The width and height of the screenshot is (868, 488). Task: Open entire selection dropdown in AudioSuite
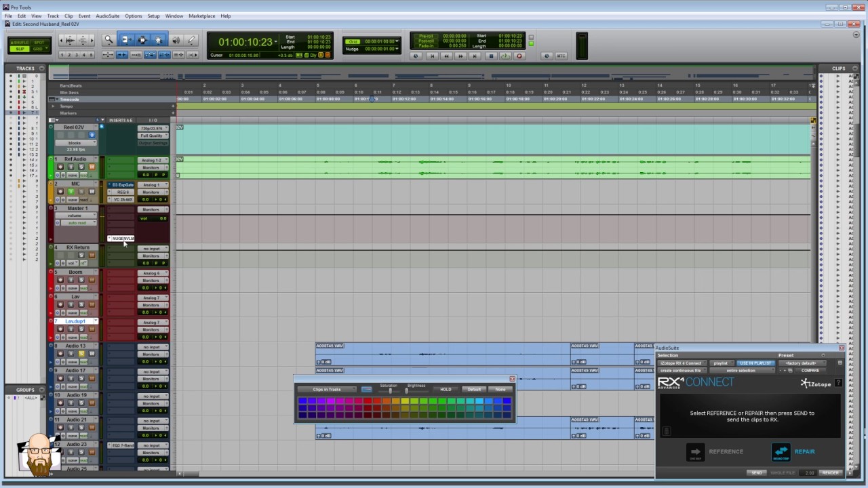742,371
